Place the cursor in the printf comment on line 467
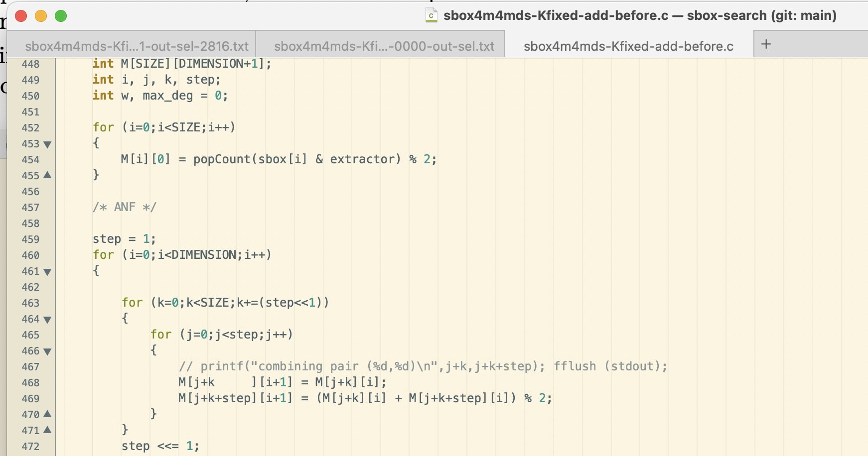 tap(349, 366)
